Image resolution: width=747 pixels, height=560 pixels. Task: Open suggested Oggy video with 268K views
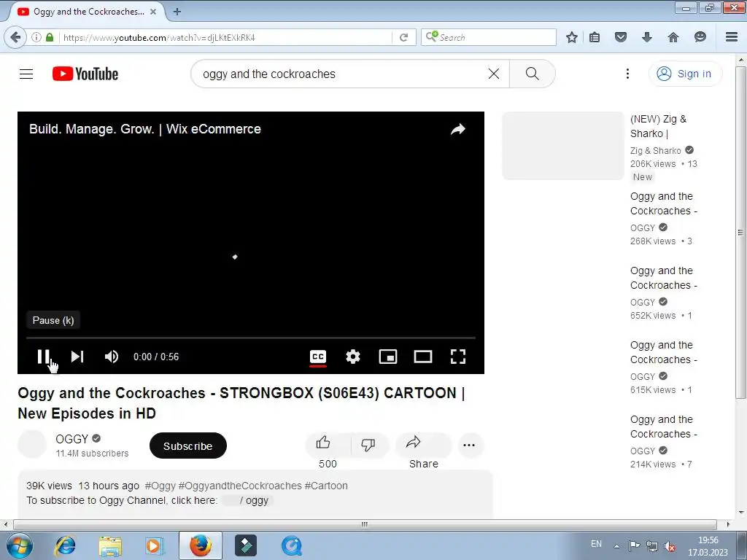pos(664,203)
